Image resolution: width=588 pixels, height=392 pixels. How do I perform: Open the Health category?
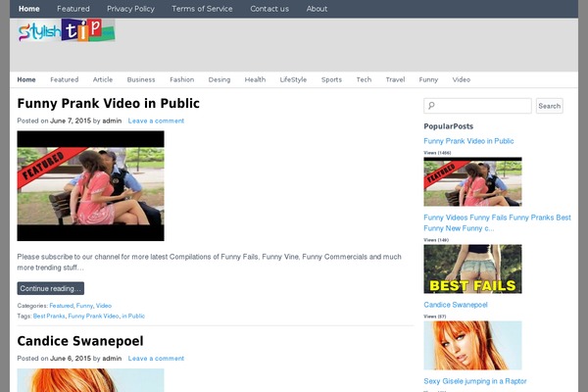click(x=255, y=79)
